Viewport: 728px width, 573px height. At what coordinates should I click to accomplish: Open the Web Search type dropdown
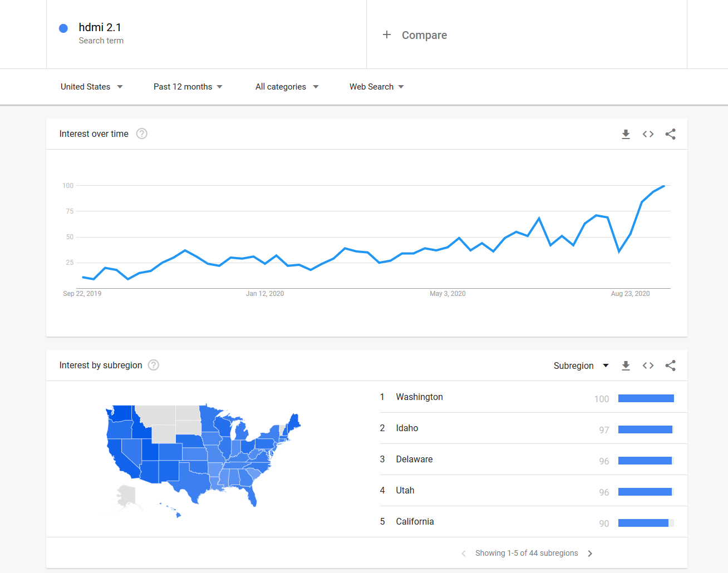coord(376,87)
